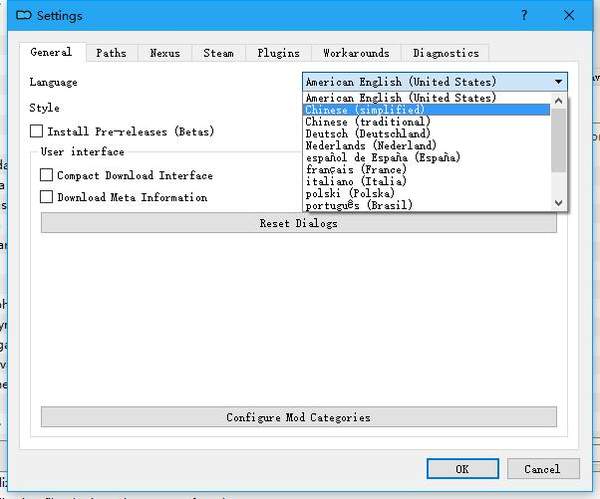Image resolution: width=600 pixels, height=499 pixels.
Task: Collapse the Language combo box arrow
Action: click(x=557, y=82)
